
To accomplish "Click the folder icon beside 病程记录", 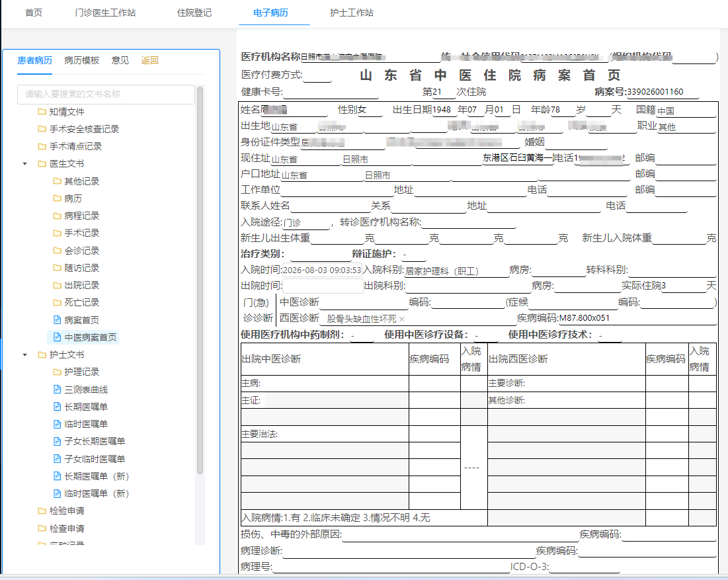I will [x=57, y=216].
